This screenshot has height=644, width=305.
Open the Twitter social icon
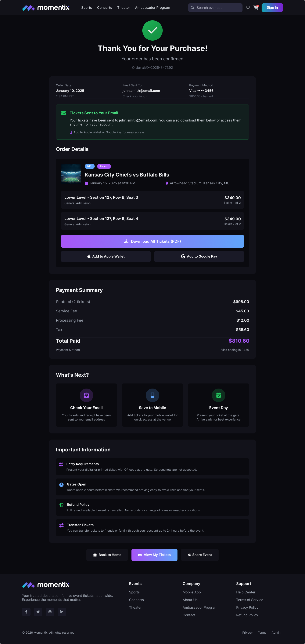click(38, 612)
